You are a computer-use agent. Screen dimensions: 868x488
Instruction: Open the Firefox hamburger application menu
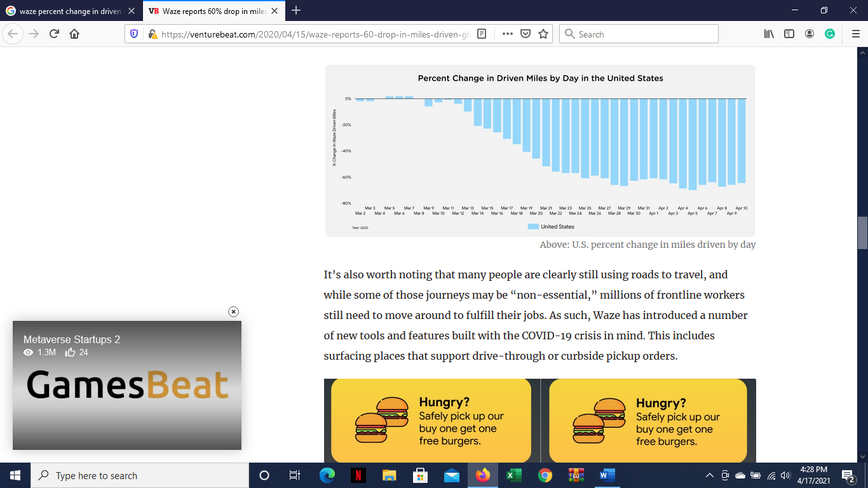(x=855, y=34)
